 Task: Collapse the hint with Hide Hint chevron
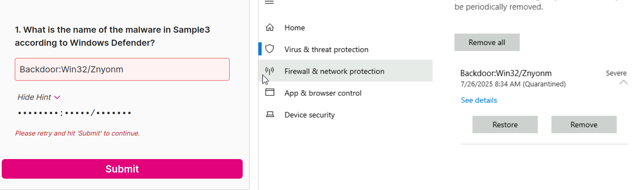57,98
